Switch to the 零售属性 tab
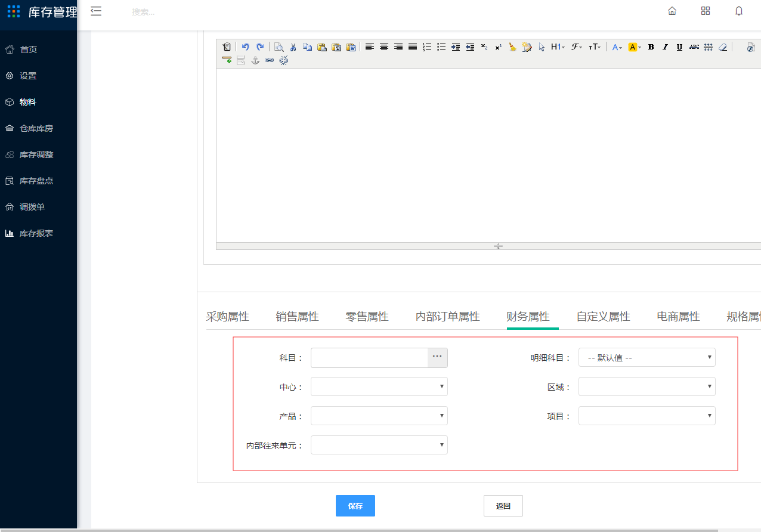Screen dimensions: 761x532 [367, 317]
